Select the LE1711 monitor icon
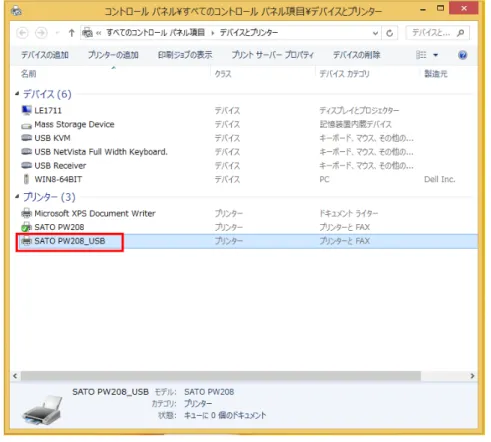 click(26, 110)
